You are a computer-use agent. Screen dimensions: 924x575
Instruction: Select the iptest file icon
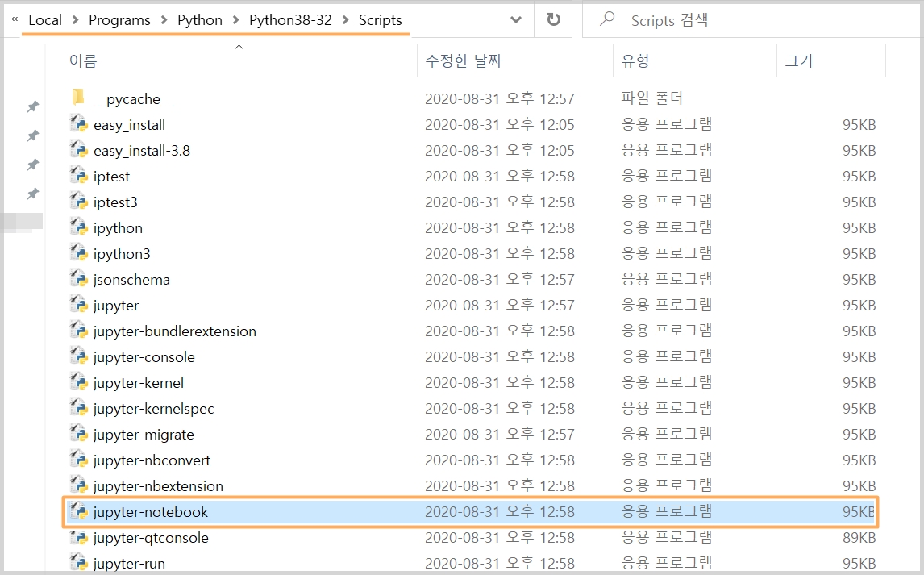click(x=78, y=176)
